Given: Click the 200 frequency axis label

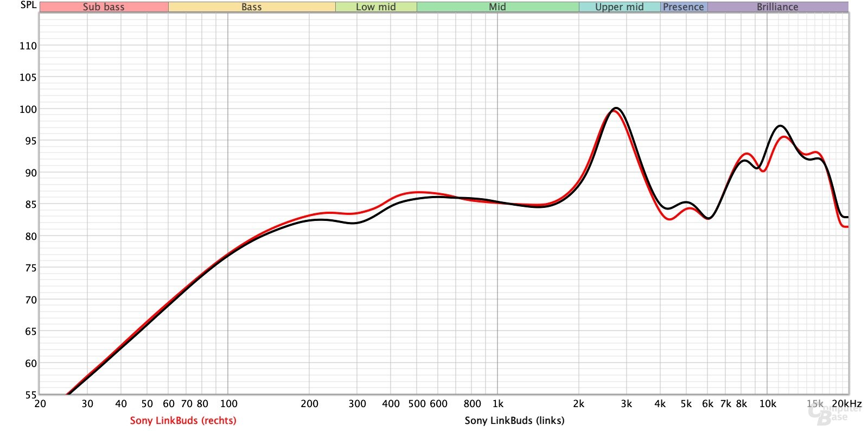Looking at the screenshot, I should [x=309, y=404].
